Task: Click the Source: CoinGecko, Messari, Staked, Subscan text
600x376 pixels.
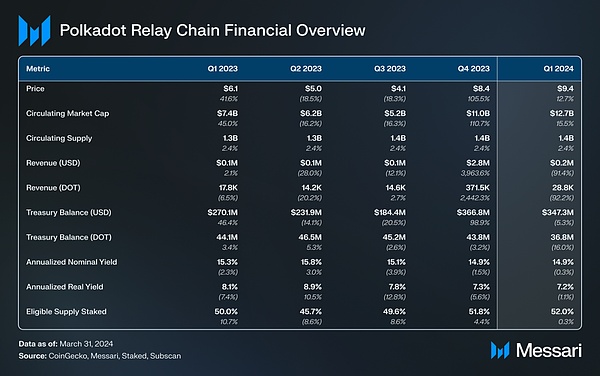Action: tap(100, 356)
